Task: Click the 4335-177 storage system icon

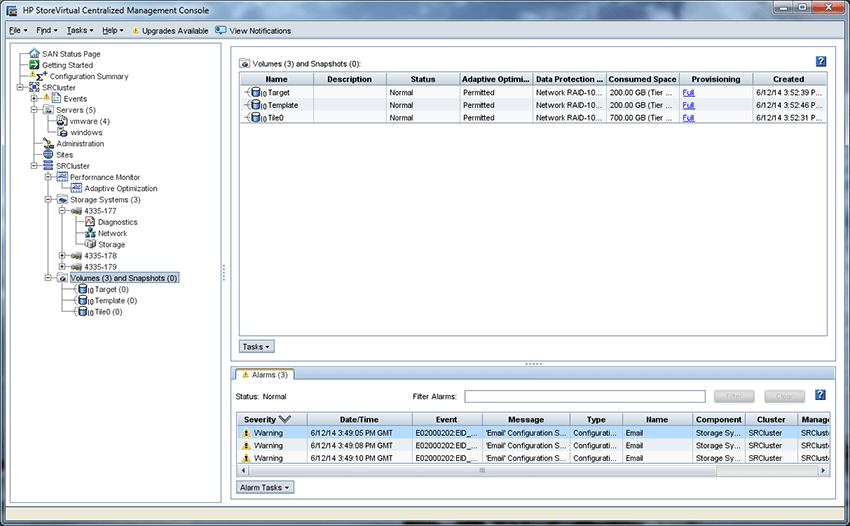Action: point(76,211)
